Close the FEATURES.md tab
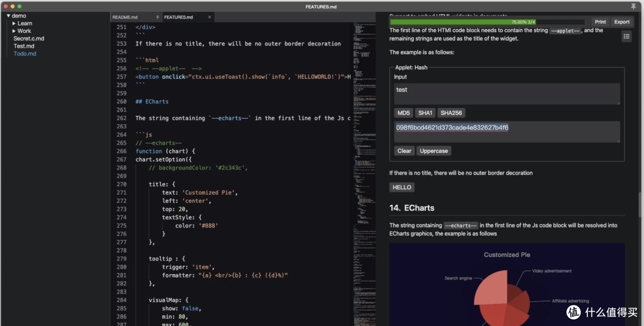This screenshot has width=644, height=326. (209, 17)
